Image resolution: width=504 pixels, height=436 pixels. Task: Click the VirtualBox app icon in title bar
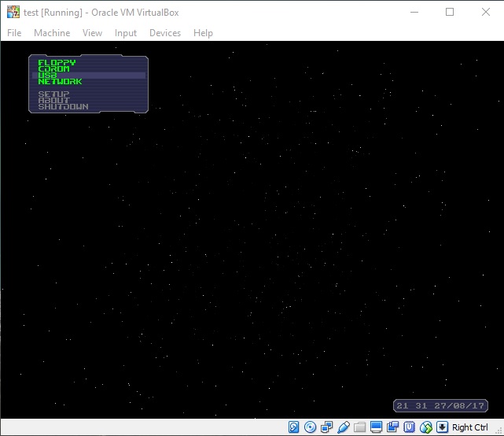tap(13, 13)
